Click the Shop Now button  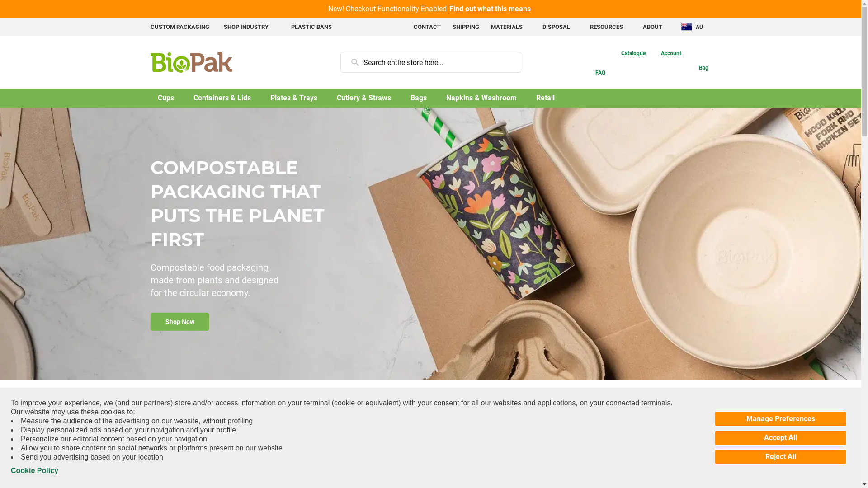pos(180,322)
